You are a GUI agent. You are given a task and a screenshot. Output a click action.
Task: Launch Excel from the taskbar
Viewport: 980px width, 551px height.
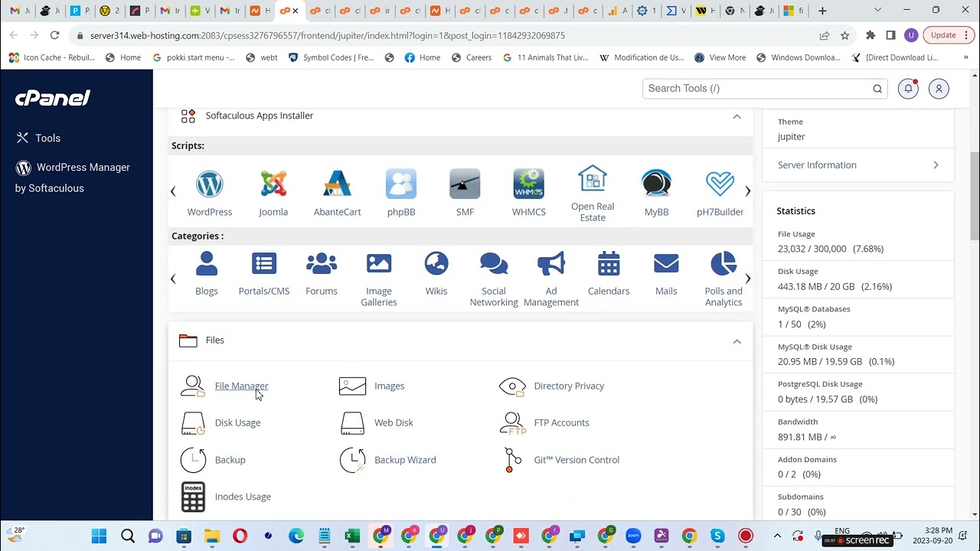(x=352, y=536)
